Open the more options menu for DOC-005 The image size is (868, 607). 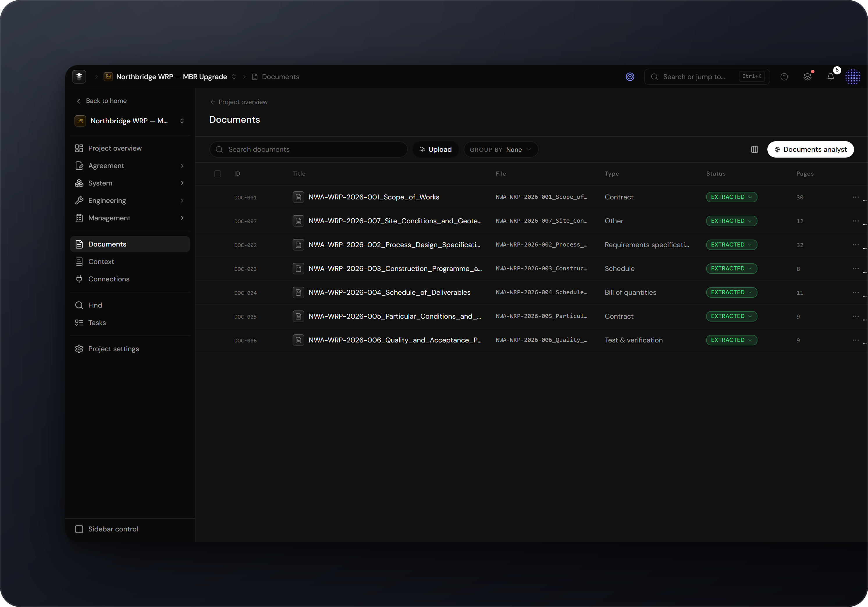pyautogui.click(x=855, y=316)
